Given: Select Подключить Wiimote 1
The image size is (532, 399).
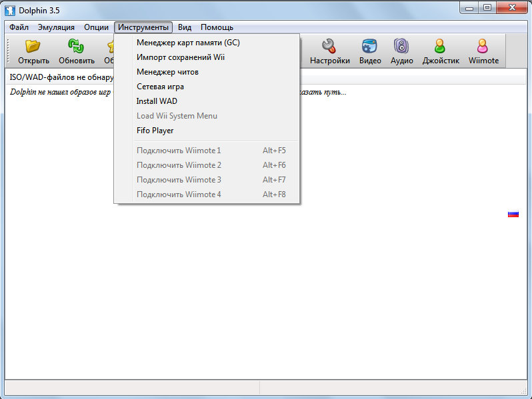Looking at the screenshot, I should [207, 151].
